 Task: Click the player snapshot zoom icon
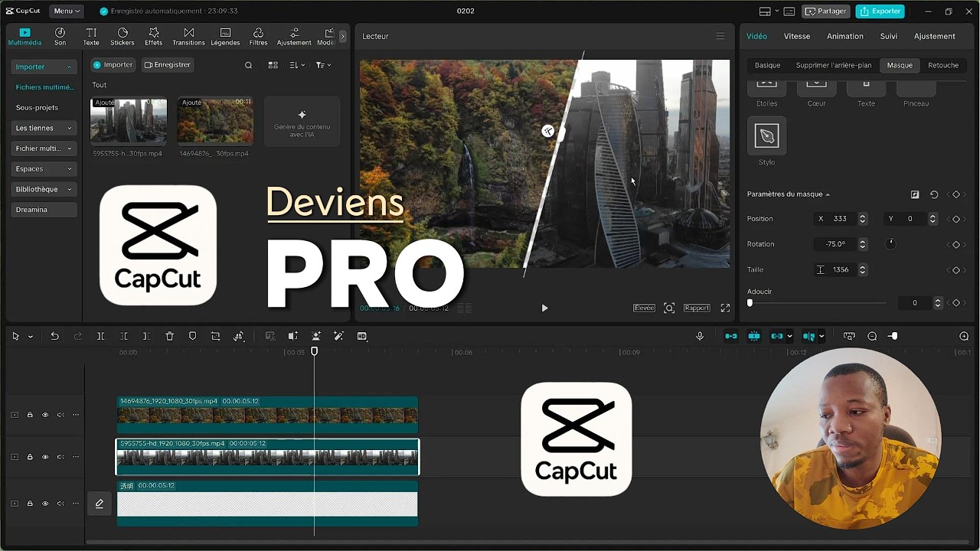[669, 308]
